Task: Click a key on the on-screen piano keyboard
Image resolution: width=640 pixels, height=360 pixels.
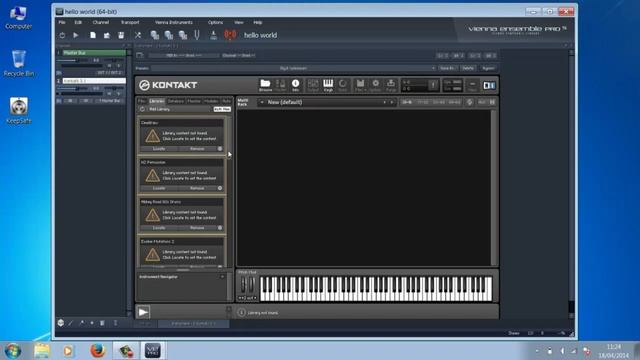Action: click(x=376, y=289)
